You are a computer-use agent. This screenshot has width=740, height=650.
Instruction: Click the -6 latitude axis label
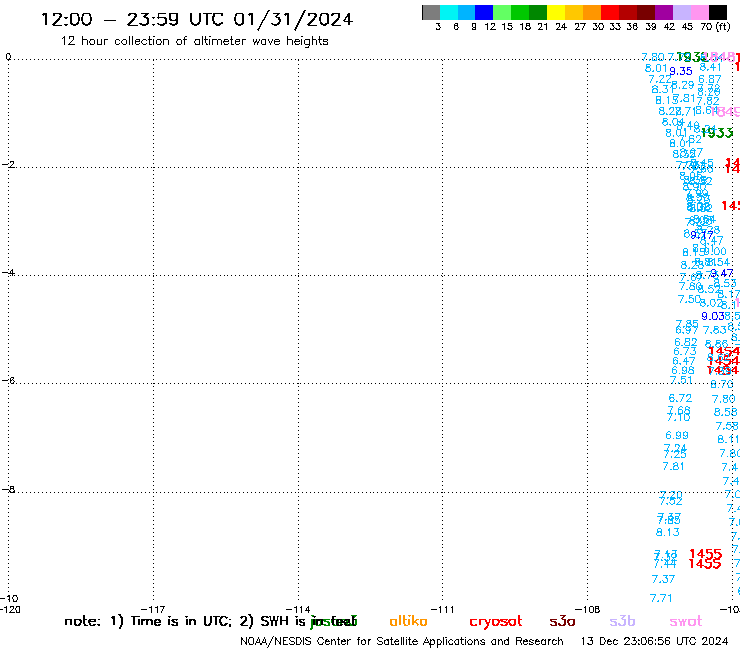click(x=8, y=380)
